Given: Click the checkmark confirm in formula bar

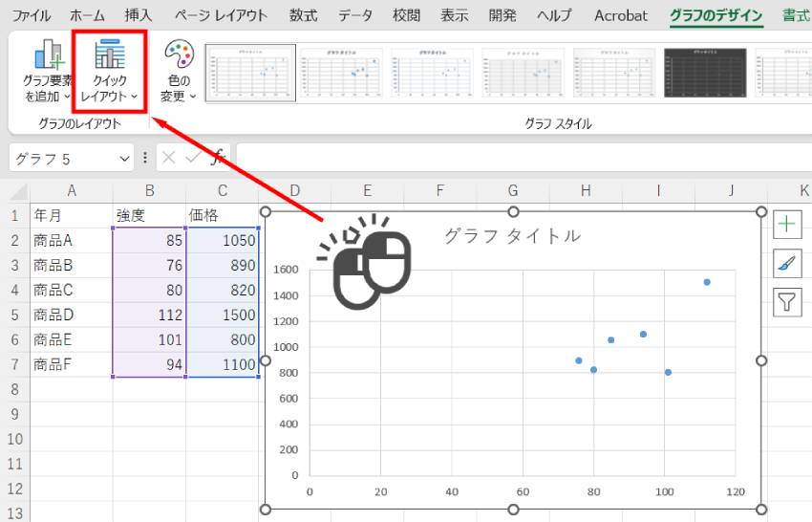Looking at the screenshot, I should [x=193, y=158].
